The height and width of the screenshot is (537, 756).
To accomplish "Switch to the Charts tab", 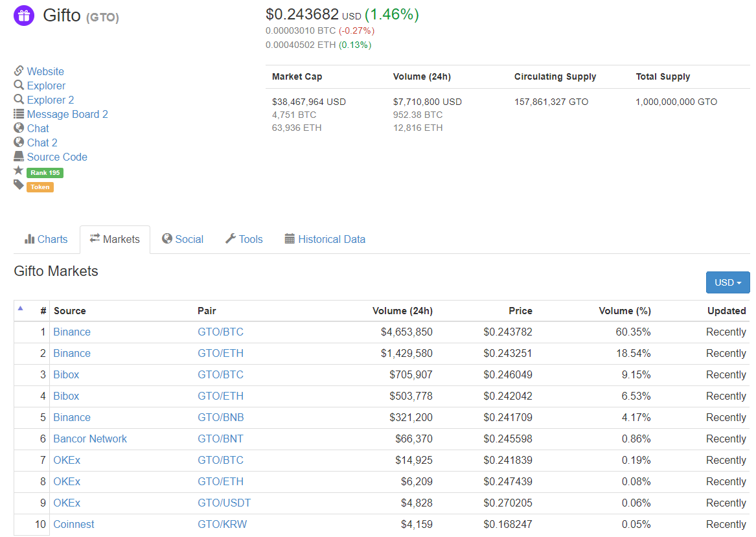I will [46, 239].
